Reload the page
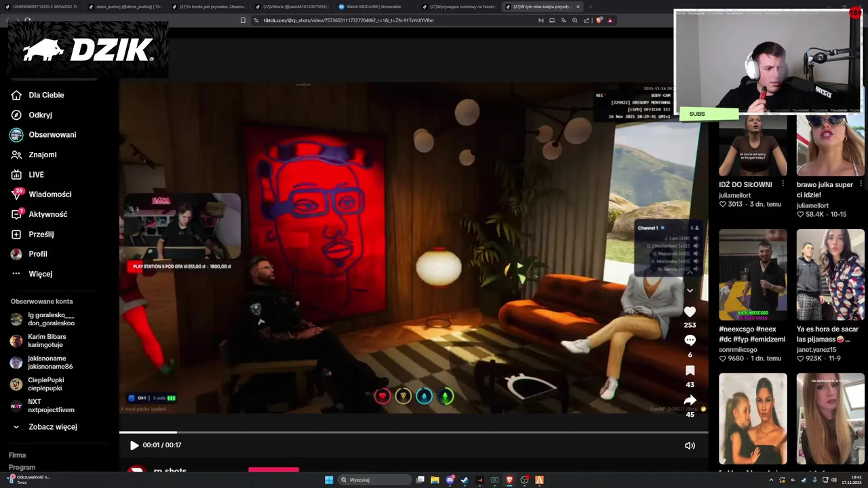Image resolution: width=868 pixels, height=488 pixels. pos(28,20)
